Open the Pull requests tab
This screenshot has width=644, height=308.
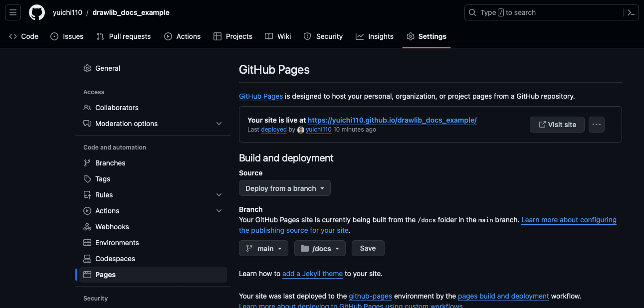click(x=123, y=36)
